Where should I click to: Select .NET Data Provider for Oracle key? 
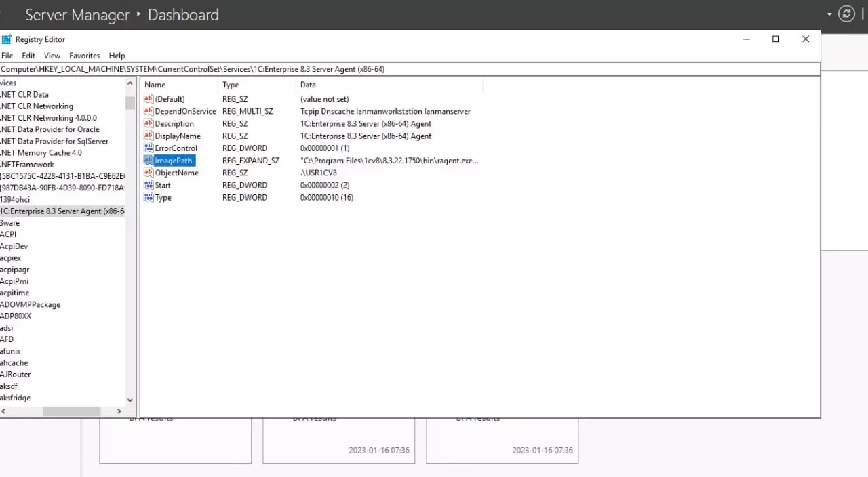50,129
